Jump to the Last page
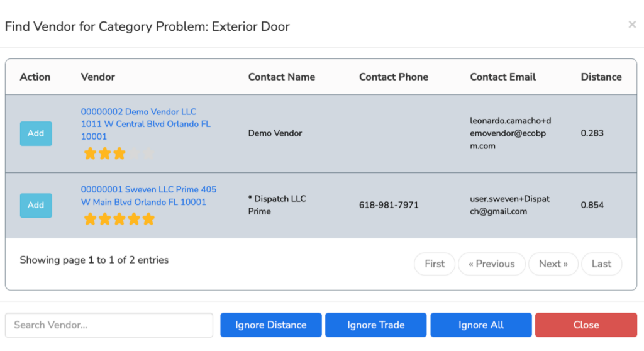This screenshot has height=351, width=644. click(x=602, y=264)
